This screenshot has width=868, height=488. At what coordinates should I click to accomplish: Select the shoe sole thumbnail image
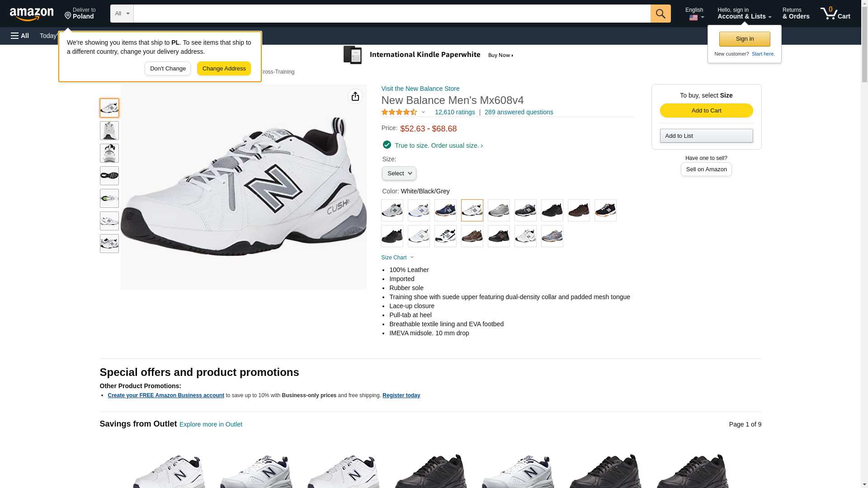pyautogui.click(x=109, y=176)
